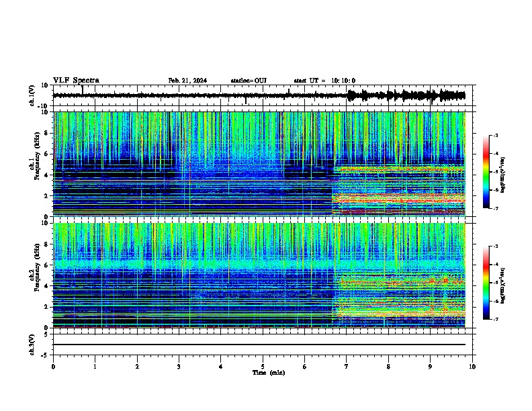
Task: Click the "-7" label below ch.2 color bar
Action: pyautogui.click(x=495, y=319)
